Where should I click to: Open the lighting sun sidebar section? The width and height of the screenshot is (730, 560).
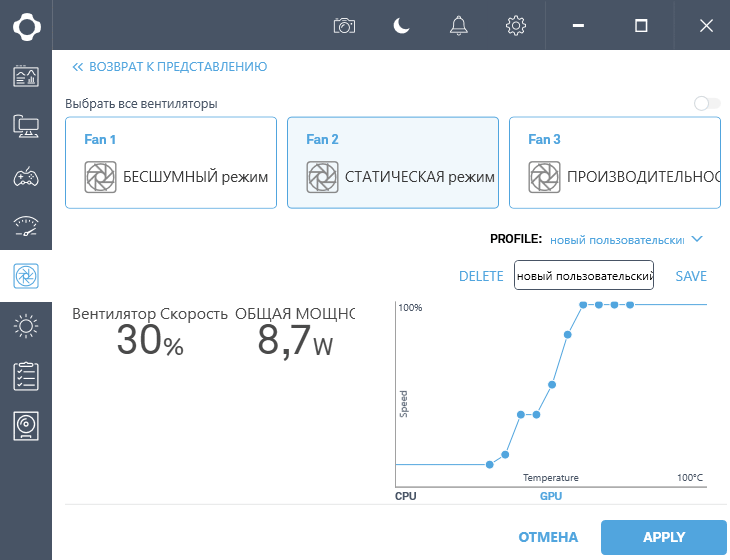26,325
